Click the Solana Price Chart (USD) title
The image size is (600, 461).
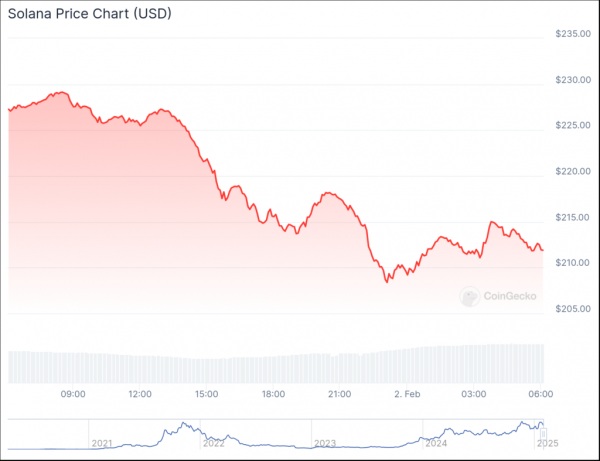pyautogui.click(x=90, y=14)
